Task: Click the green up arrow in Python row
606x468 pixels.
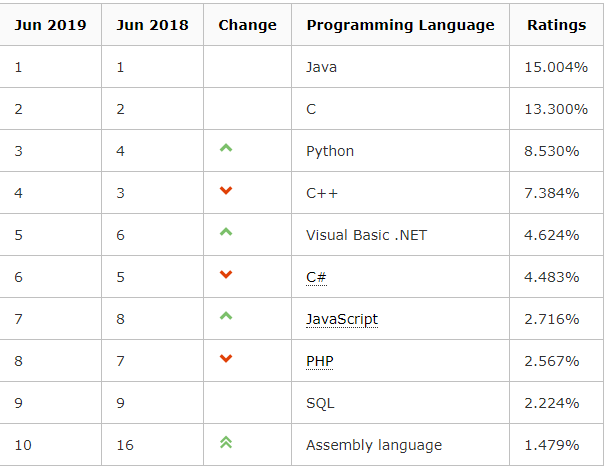Action: click(226, 148)
